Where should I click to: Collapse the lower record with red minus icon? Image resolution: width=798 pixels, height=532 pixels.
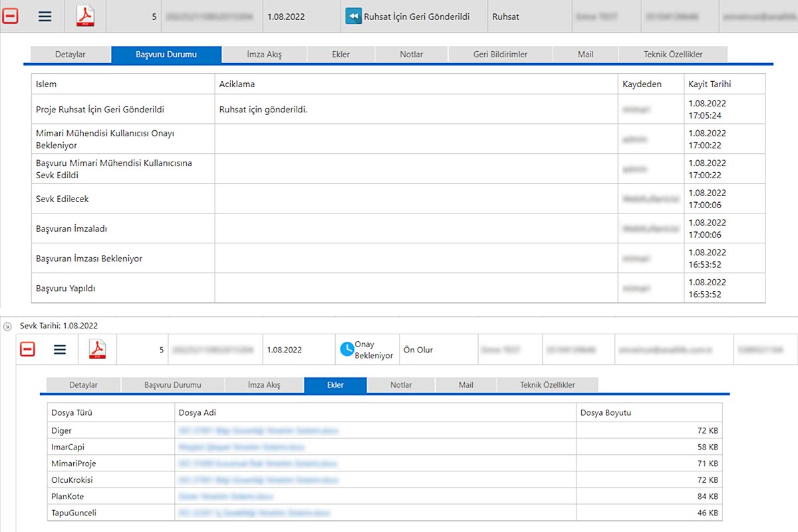pyautogui.click(x=27, y=349)
